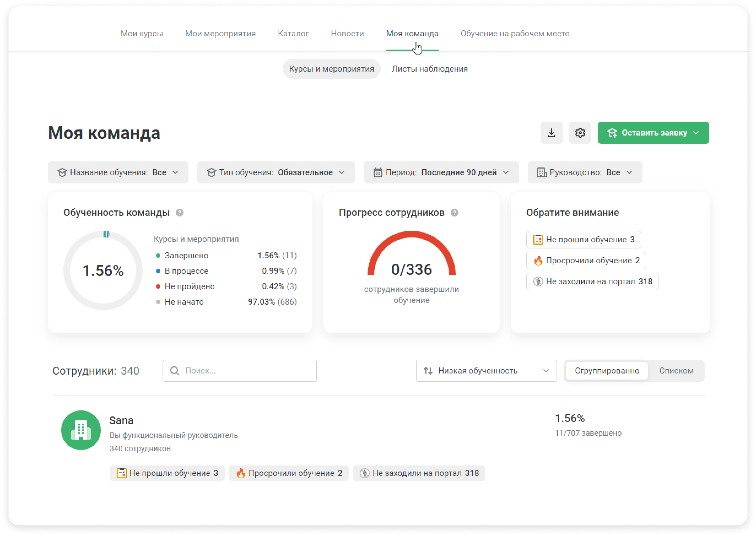
Task: Select the Моя команда tab
Action: (412, 34)
